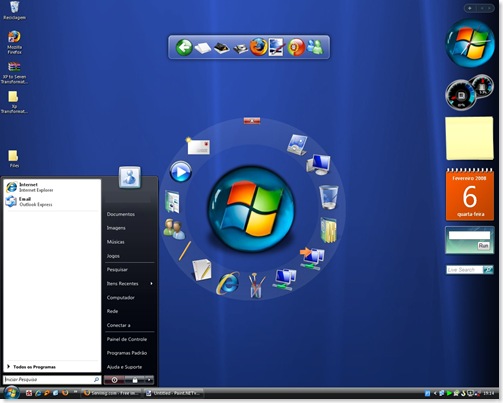Click the CPU meter gauge gadget
Viewport: 503px width, 403px height.
461,95
